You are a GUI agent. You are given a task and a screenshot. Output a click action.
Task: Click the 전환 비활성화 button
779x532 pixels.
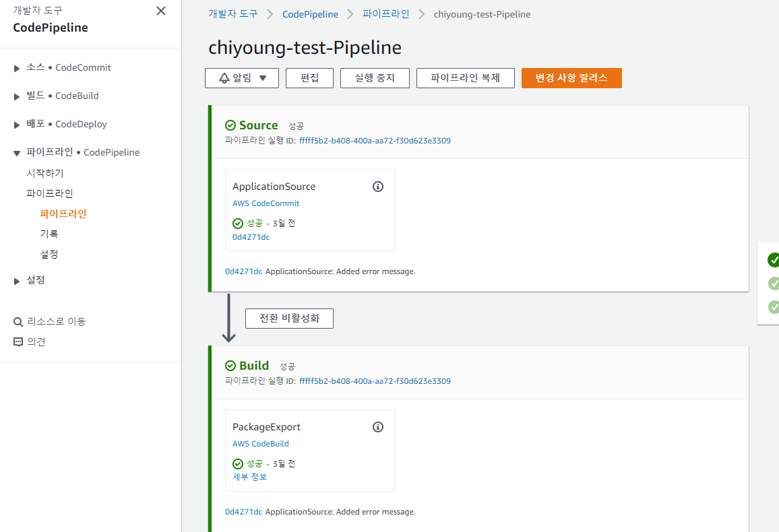pos(289,319)
